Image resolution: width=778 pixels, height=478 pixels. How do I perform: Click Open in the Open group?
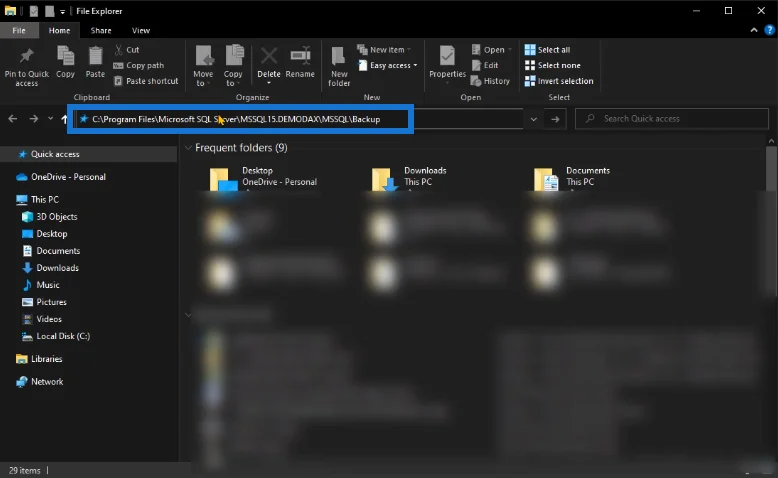pos(491,50)
